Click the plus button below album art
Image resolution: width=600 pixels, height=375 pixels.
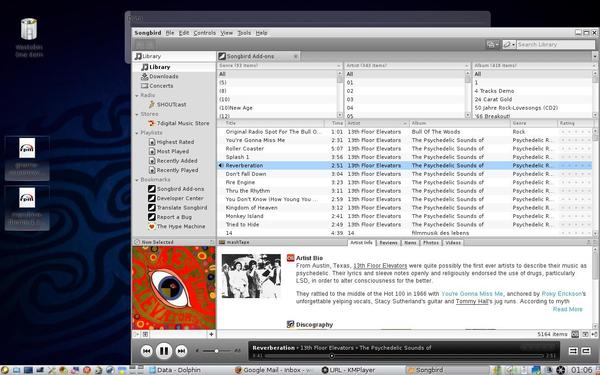[211, 334]
